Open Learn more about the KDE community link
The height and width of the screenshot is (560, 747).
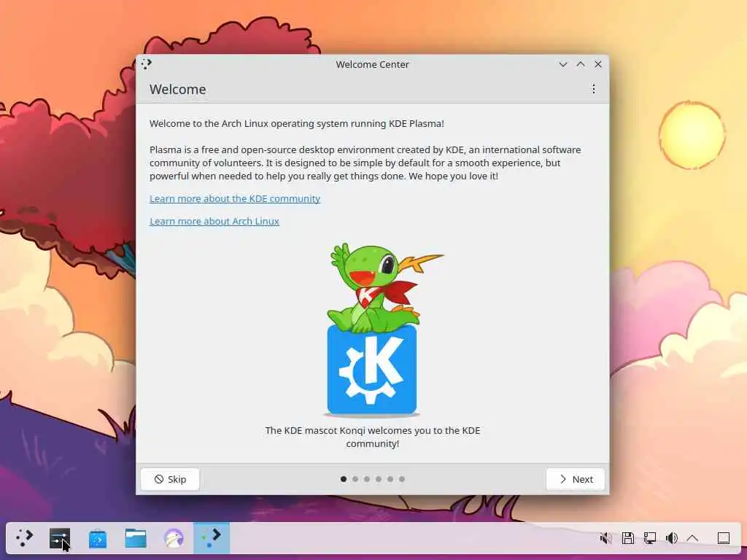pyautogui.click(x=235, y=198)
